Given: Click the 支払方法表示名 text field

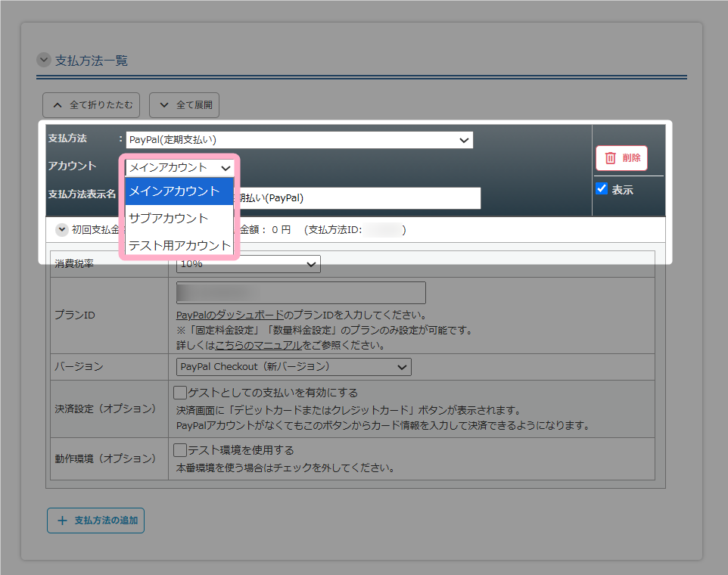Looking at the screenshot, I should pyautogui.click(x=359, y=198).
